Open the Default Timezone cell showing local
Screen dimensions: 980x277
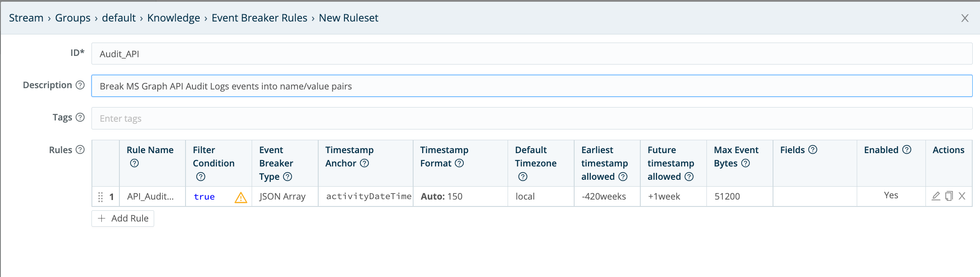525,197
